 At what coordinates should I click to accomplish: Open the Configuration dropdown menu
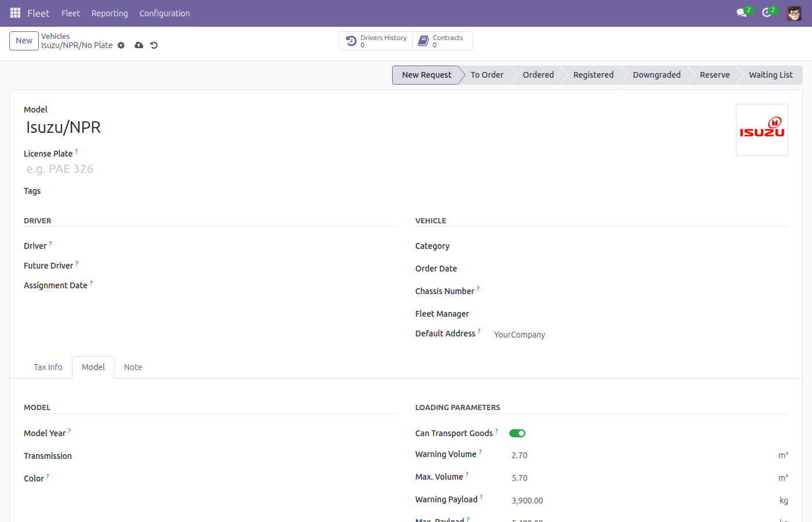(165, 13)
